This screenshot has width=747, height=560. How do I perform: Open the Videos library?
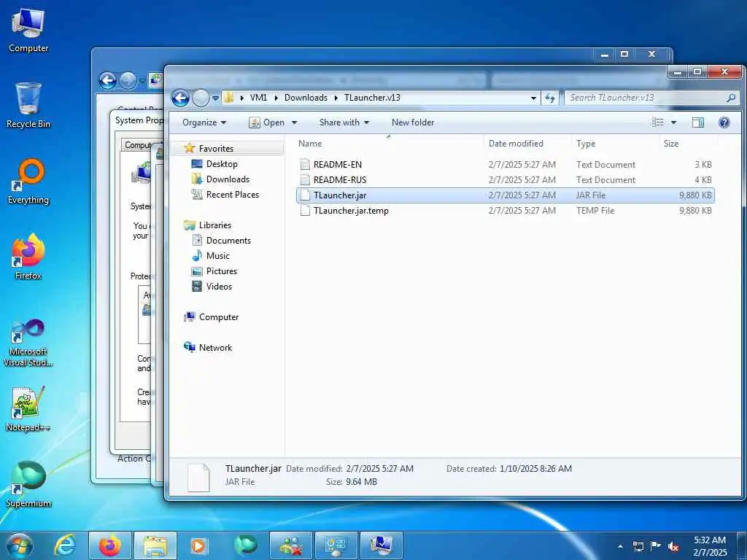pyautogui.click(x=219, y=286)
